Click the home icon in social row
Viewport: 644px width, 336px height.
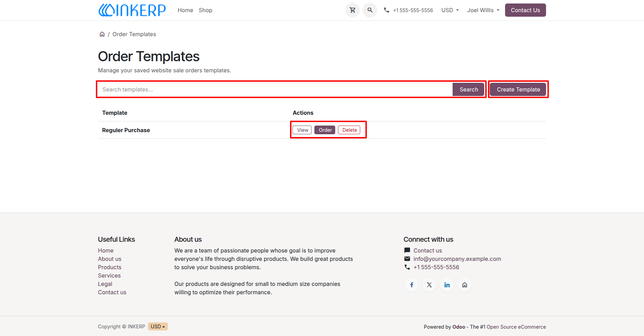coord(465,285)
